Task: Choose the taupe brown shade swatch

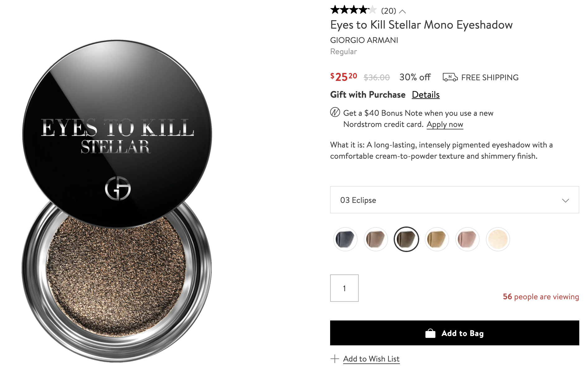Action: [376, 239]
